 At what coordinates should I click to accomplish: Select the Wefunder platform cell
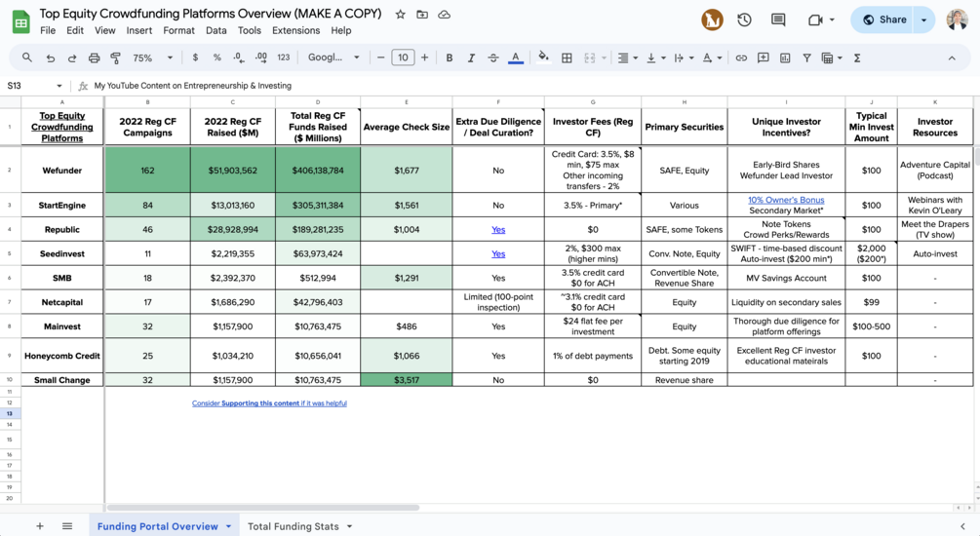[61, 170]
